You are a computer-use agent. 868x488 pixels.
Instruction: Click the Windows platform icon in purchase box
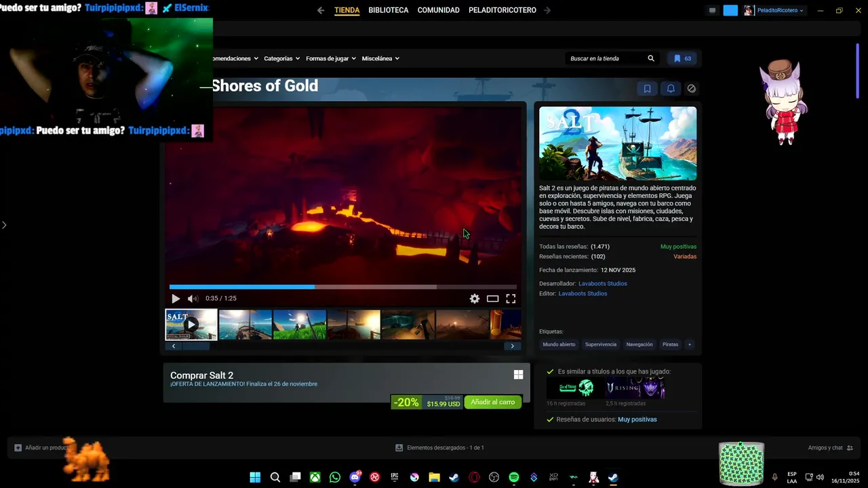[518, 375]
